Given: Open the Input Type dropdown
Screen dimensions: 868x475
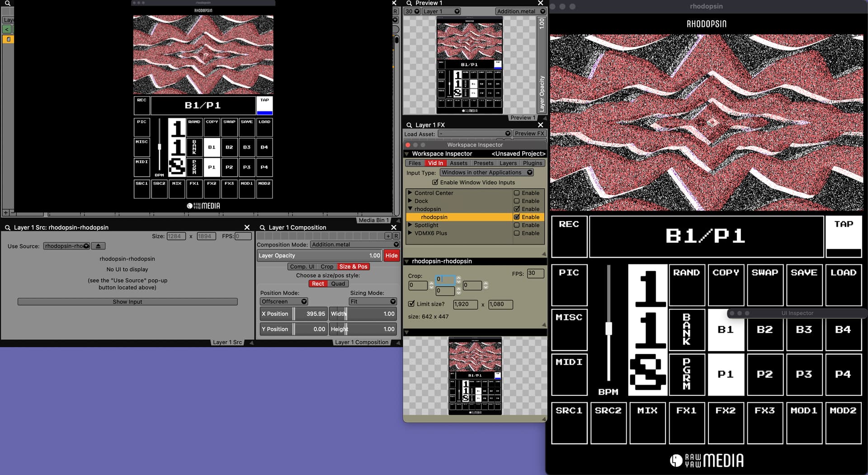Looking at the screenshot, I should [486, 173].
